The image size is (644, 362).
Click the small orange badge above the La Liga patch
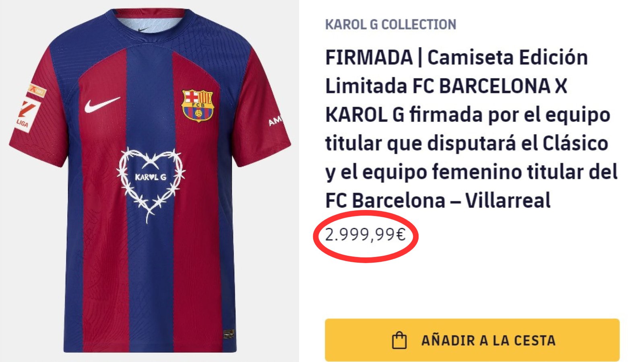coord(37,90)
